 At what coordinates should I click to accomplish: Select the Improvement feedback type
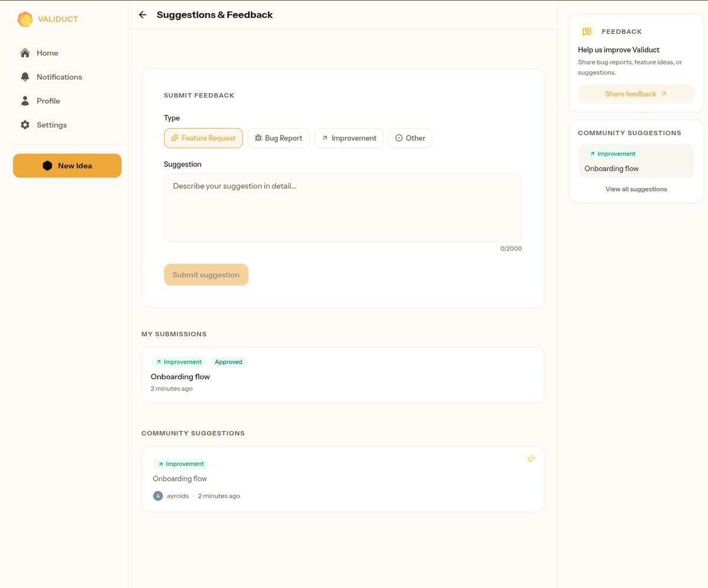[x=349, y=138]
